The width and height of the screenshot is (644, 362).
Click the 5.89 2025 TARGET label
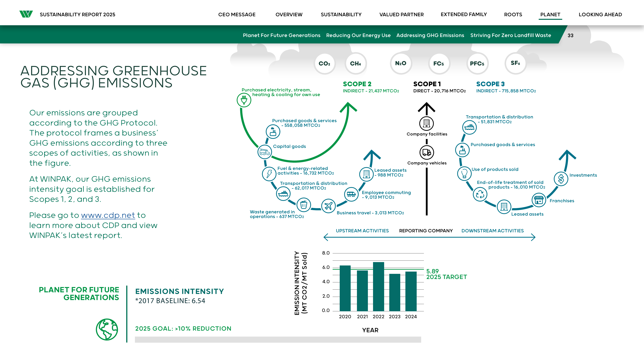(x=446, y=274)
